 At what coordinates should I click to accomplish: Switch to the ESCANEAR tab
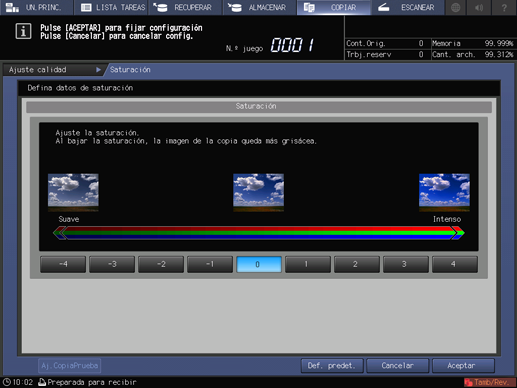click(x=408, y=7)
